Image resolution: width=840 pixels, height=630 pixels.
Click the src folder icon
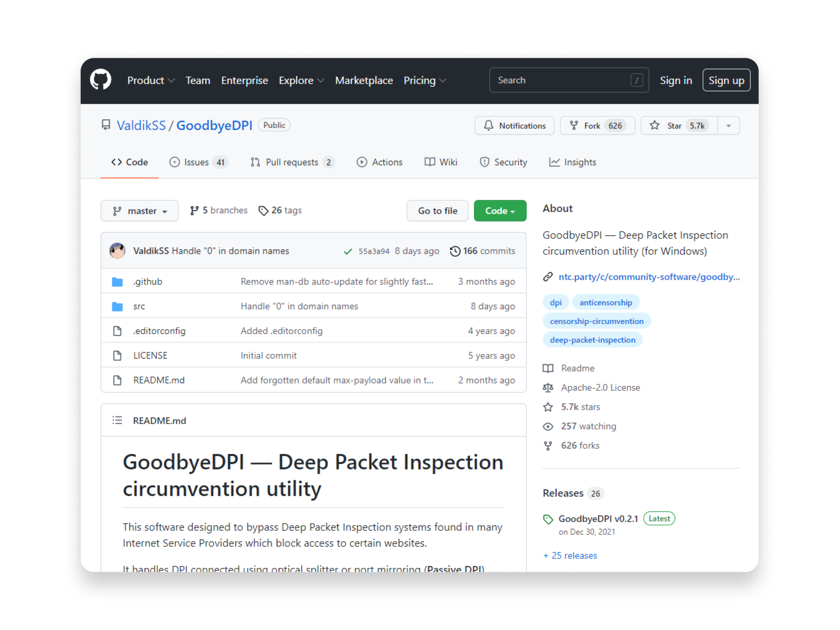click(117, 306)
